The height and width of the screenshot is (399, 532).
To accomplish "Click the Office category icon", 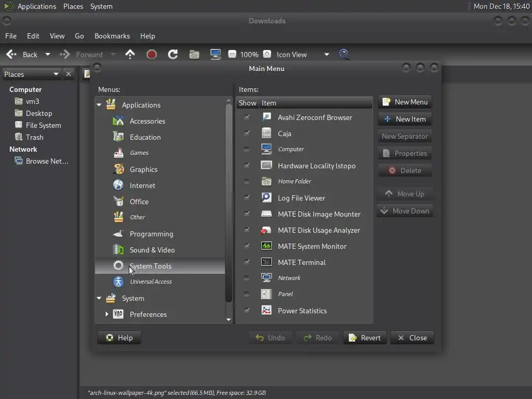I will tap(118, 201).
